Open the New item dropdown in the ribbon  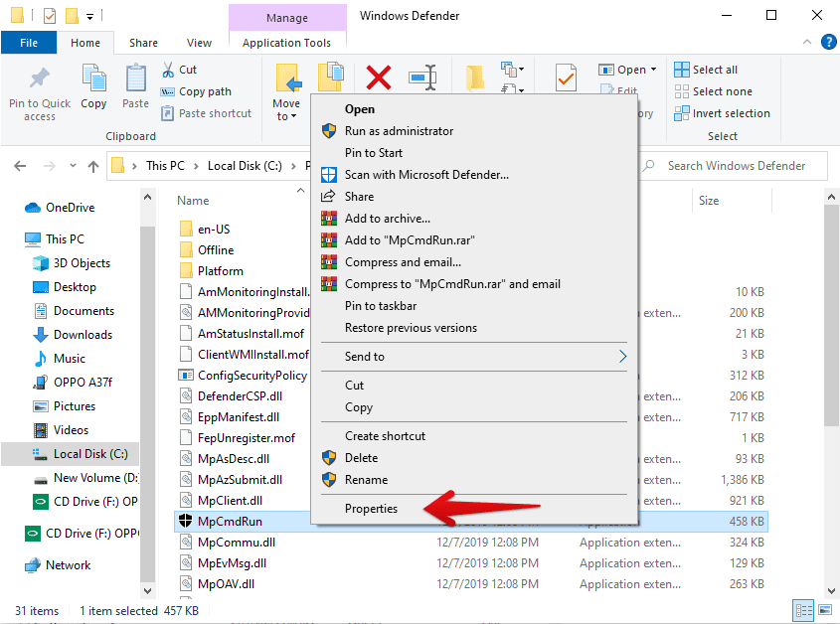coord(512,70)
